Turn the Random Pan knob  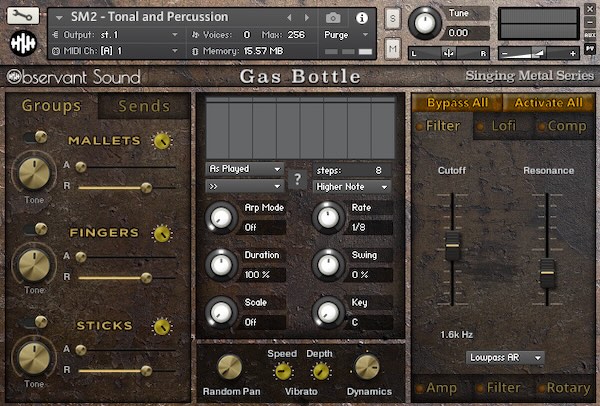point(230,367)
